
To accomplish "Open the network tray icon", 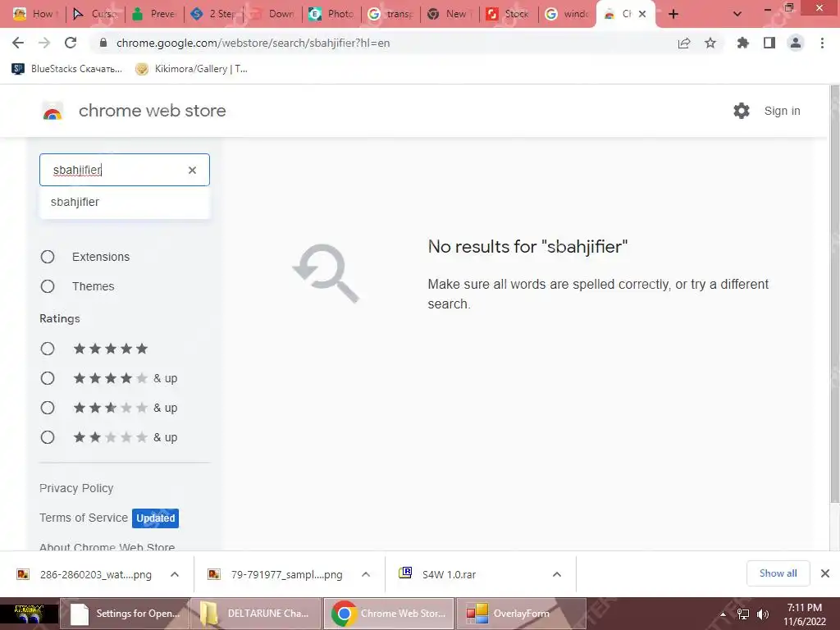I will coord(743,614).
